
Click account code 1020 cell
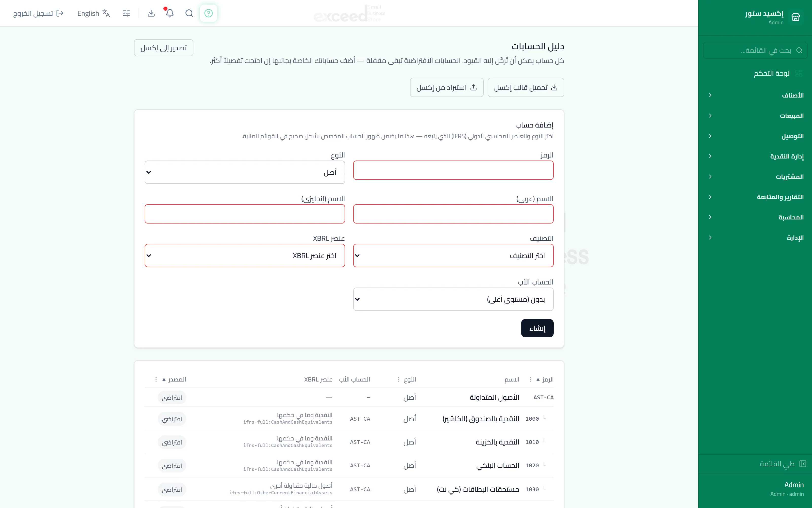532,466
